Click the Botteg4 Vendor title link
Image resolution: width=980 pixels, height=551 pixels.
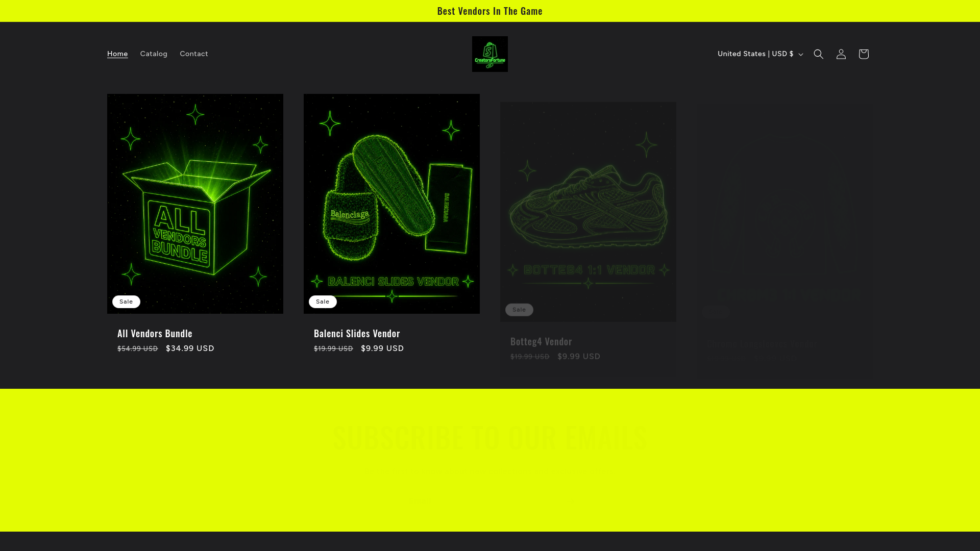541,341
